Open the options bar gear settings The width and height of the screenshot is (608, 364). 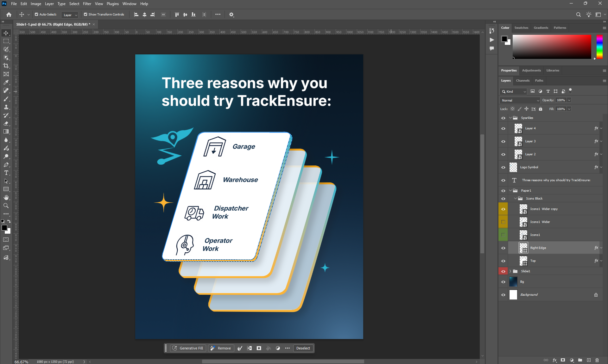tap(231, 15)
